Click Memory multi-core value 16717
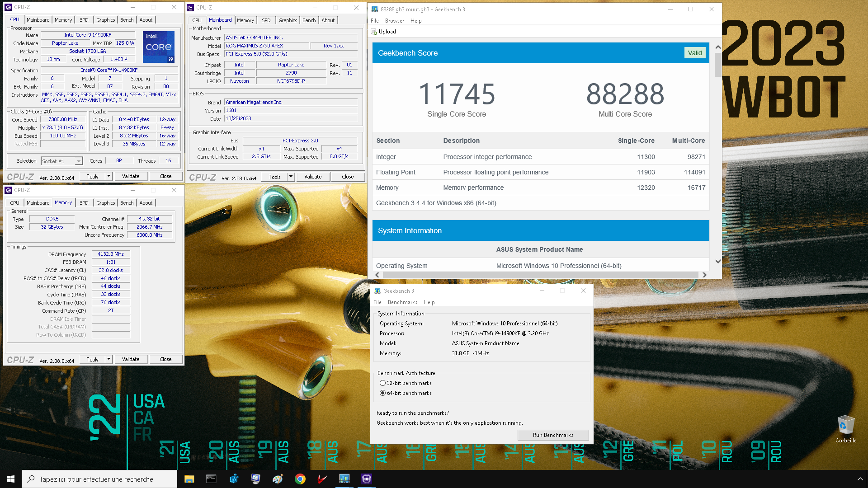This screenshot has height=488, width=868. point(696,188)
